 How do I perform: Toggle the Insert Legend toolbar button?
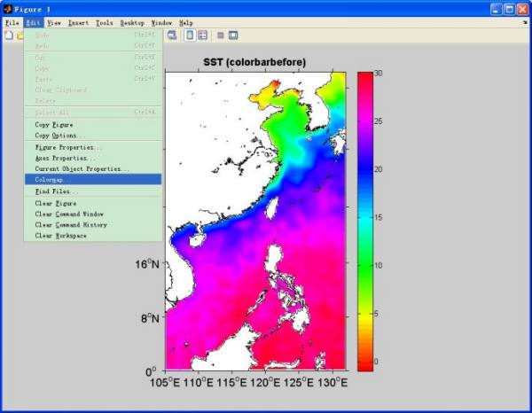pyautogui.click(x=202, y=35)
